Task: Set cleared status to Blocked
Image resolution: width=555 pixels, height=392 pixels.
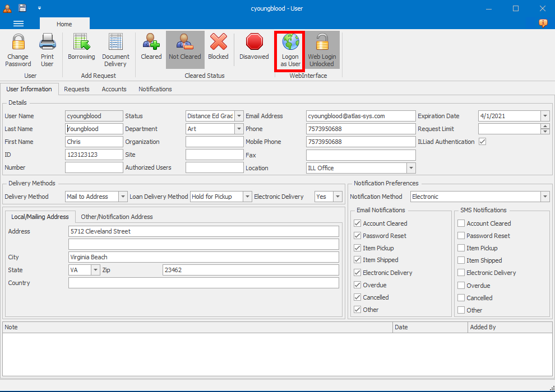Action: 218,49
